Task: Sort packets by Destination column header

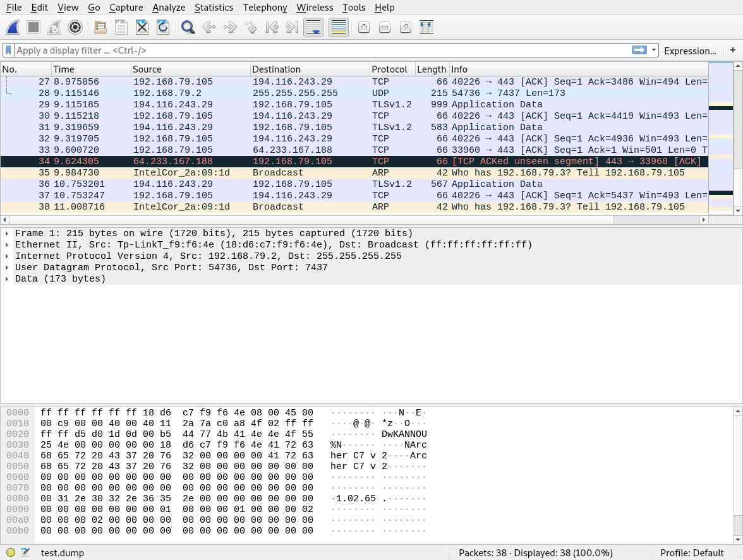Action: pyautogui.click(x=310, y=69)
